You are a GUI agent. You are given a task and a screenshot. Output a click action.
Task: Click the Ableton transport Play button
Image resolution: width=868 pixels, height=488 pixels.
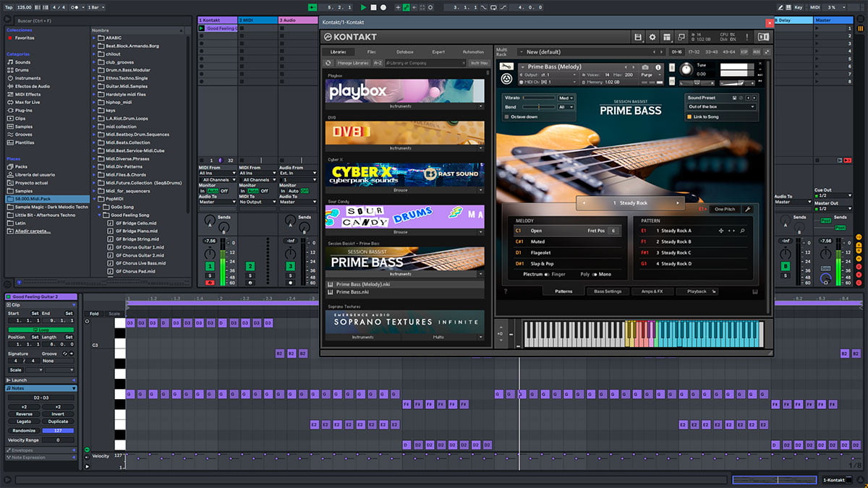pos(363,7)
